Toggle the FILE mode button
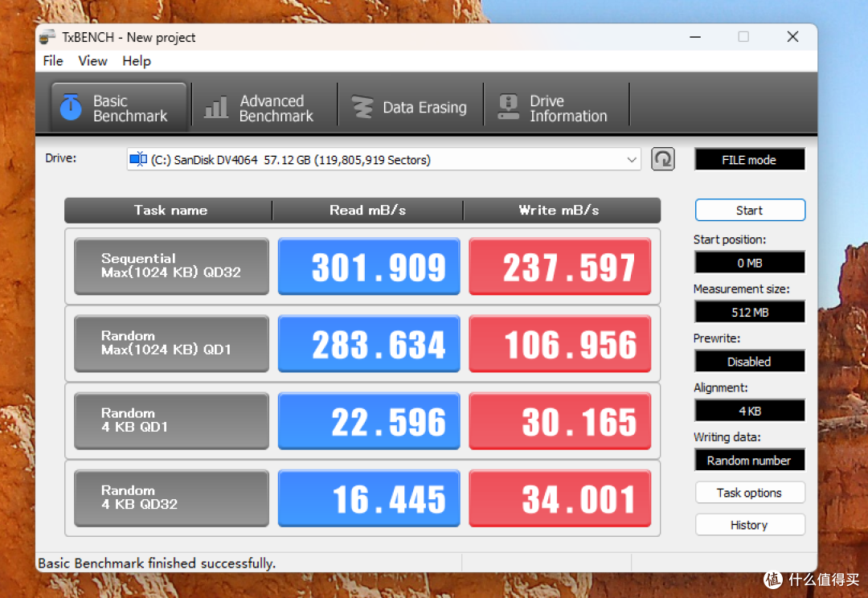 750,160
